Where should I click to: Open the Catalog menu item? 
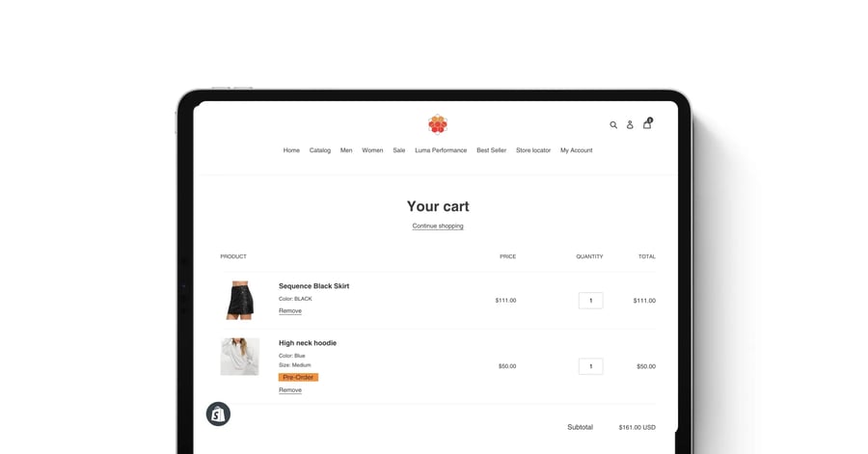(x=320, y=150)
